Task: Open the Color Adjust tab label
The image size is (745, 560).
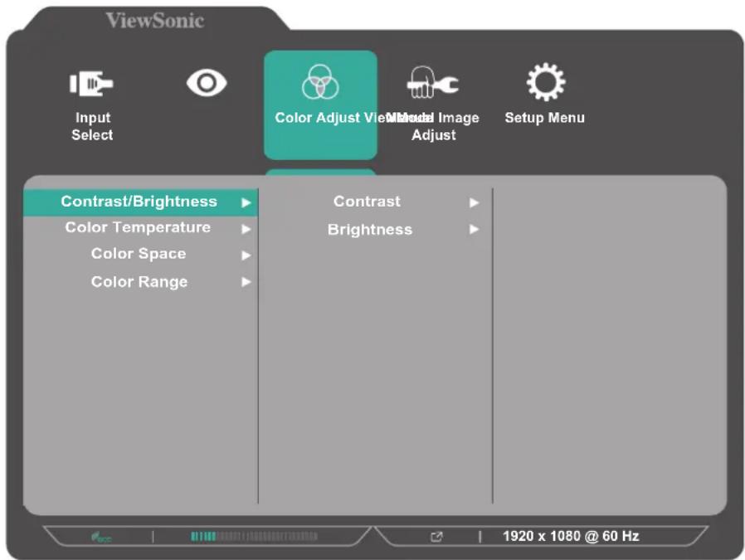Action: click(x=318, y=118)
